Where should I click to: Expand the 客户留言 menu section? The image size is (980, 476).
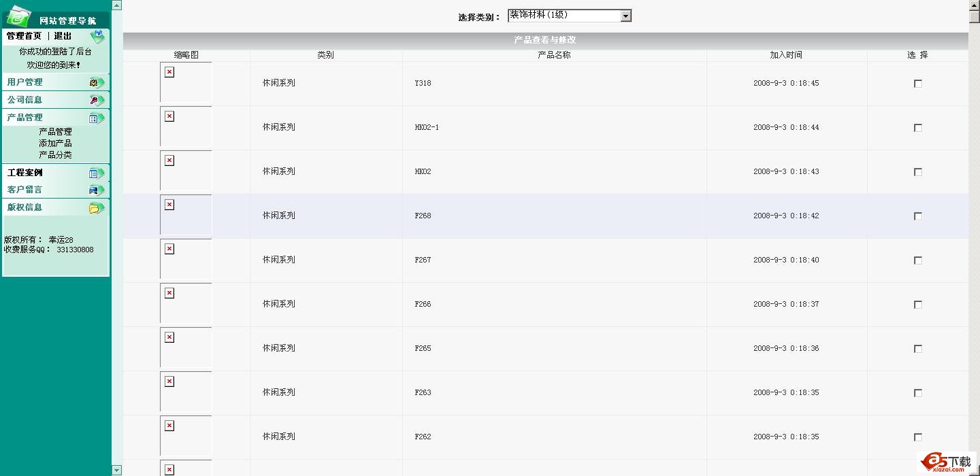(x=56, y=190)
